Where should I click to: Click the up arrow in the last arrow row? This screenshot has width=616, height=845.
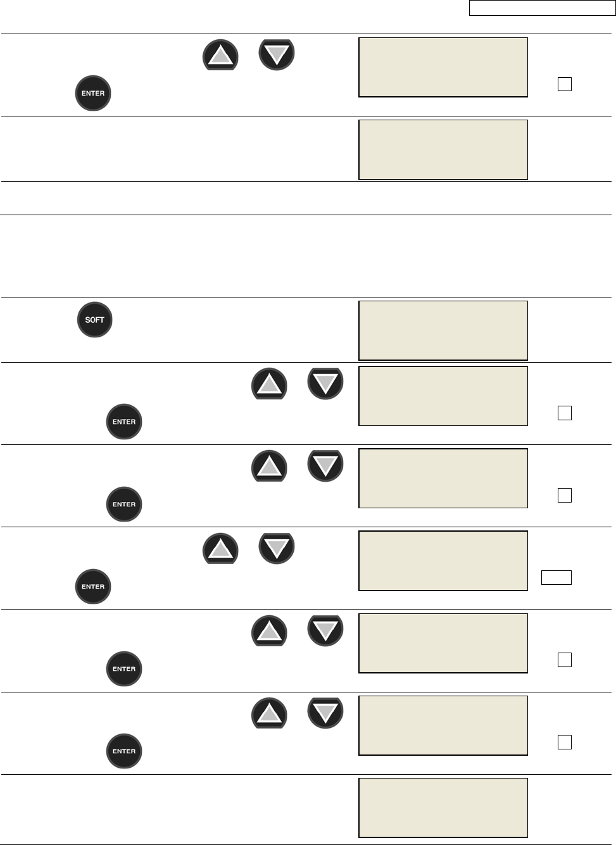tap(269, 713)
